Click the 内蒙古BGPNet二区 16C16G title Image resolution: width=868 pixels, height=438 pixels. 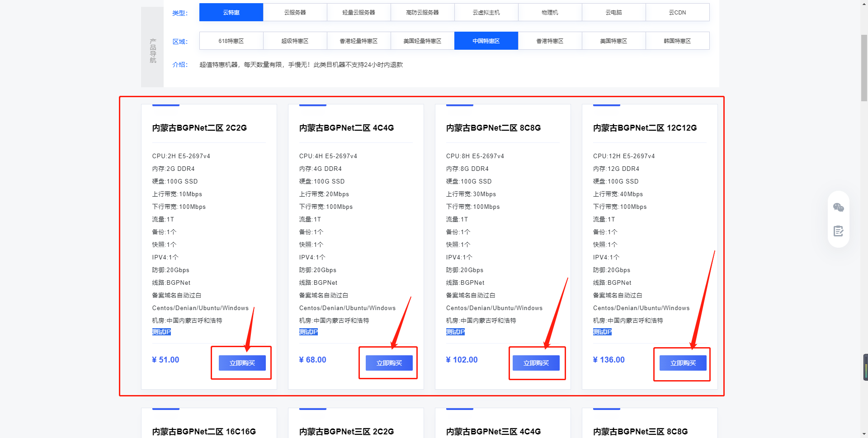click(204, 432)
